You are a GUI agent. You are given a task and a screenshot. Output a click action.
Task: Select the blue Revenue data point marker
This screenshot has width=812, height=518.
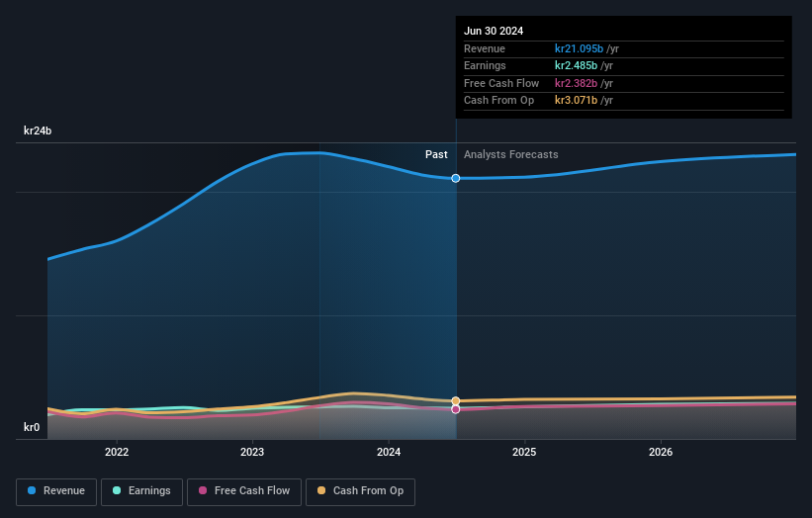tap(456, 178)
